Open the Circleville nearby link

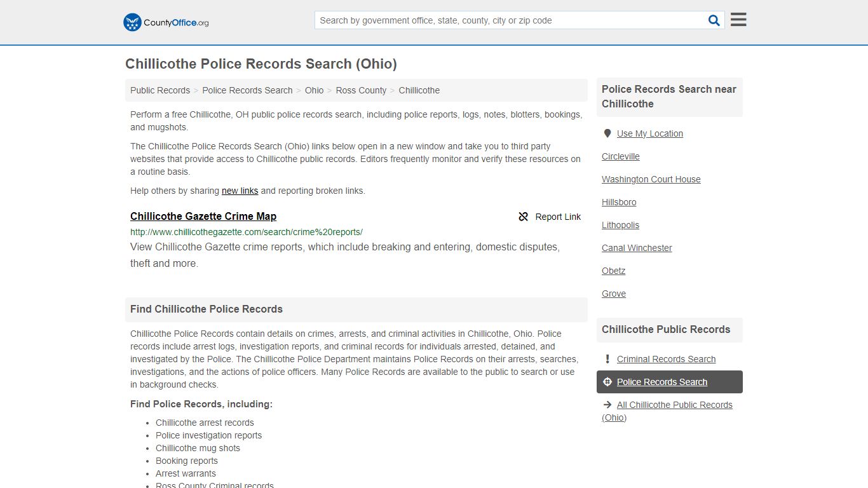[621, 156]
